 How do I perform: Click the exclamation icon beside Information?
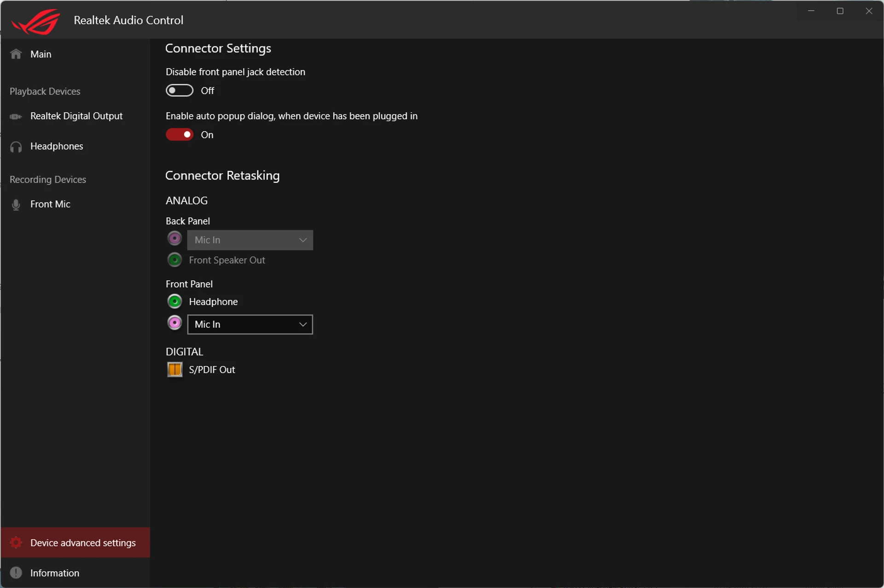(16, 573)
